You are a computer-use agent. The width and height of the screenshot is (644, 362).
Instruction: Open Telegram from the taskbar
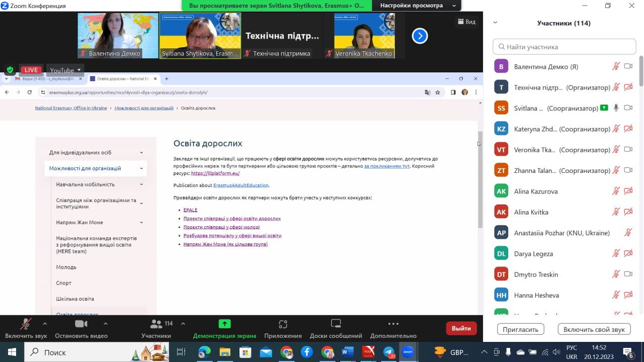coord(389,352)
